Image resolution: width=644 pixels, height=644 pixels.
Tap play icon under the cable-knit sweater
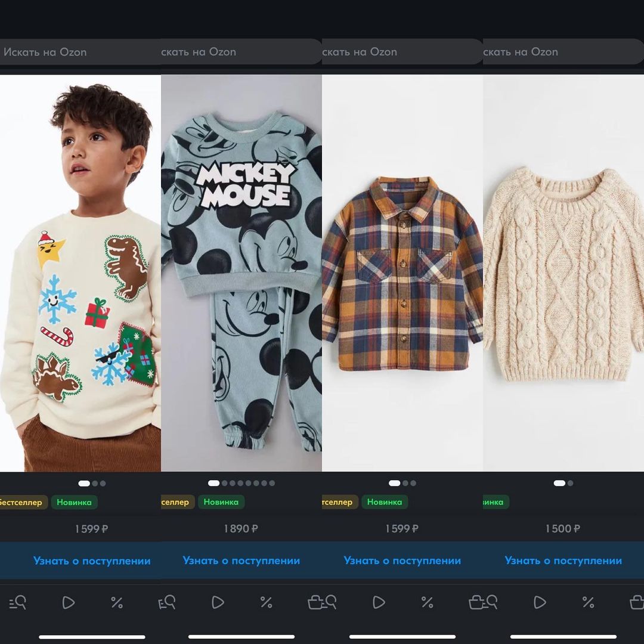[540, 602]
